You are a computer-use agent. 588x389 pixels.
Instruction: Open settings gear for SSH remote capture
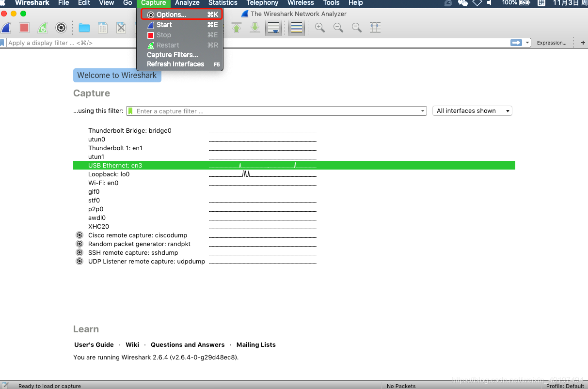(79, 252)
